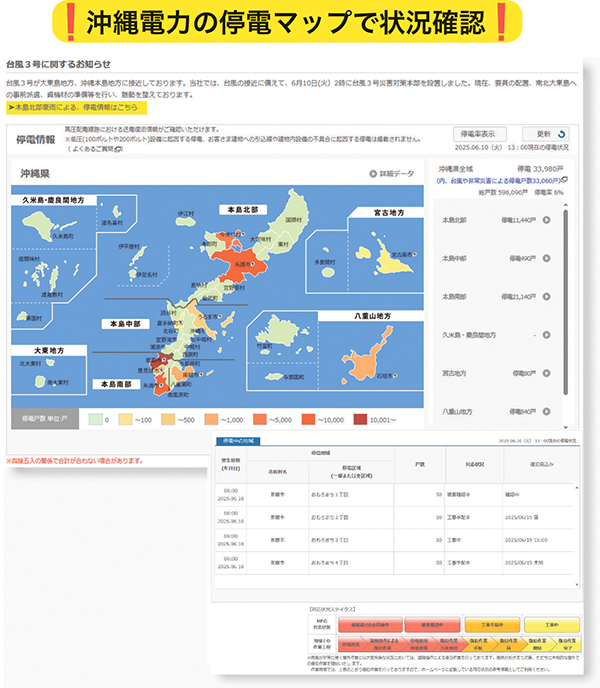Open the 本島北部 region arrow icon
Screen dimensions: 600x688
(546, 220)
